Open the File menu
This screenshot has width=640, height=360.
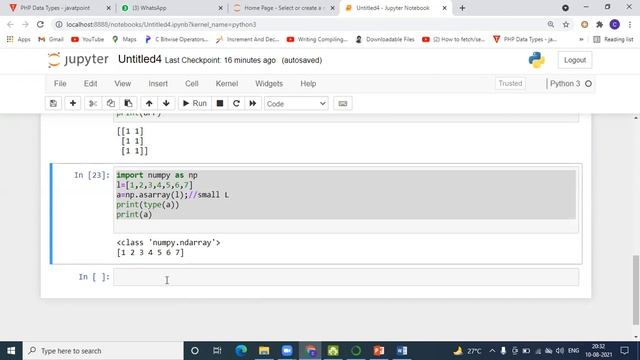click(x=60, y=84)
